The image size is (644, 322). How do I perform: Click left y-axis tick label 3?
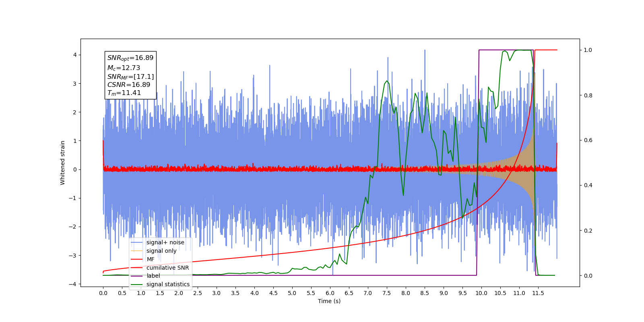[x=74, y=84]
